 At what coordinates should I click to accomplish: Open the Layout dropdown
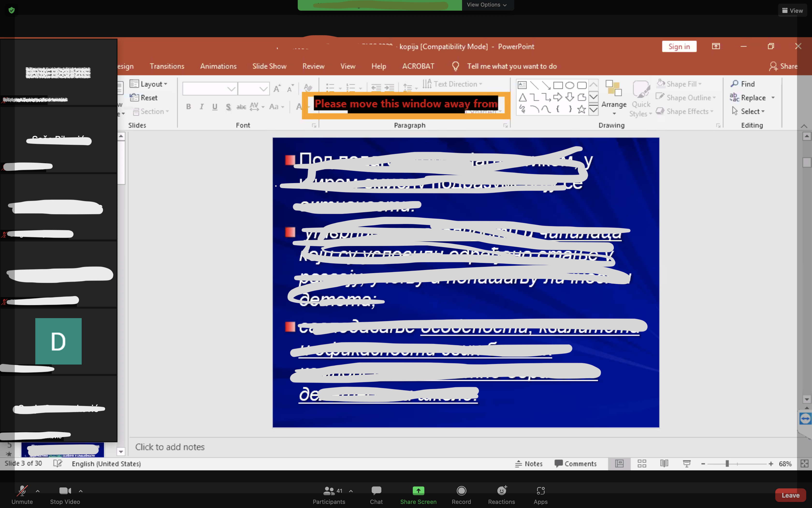coord(149,84)
